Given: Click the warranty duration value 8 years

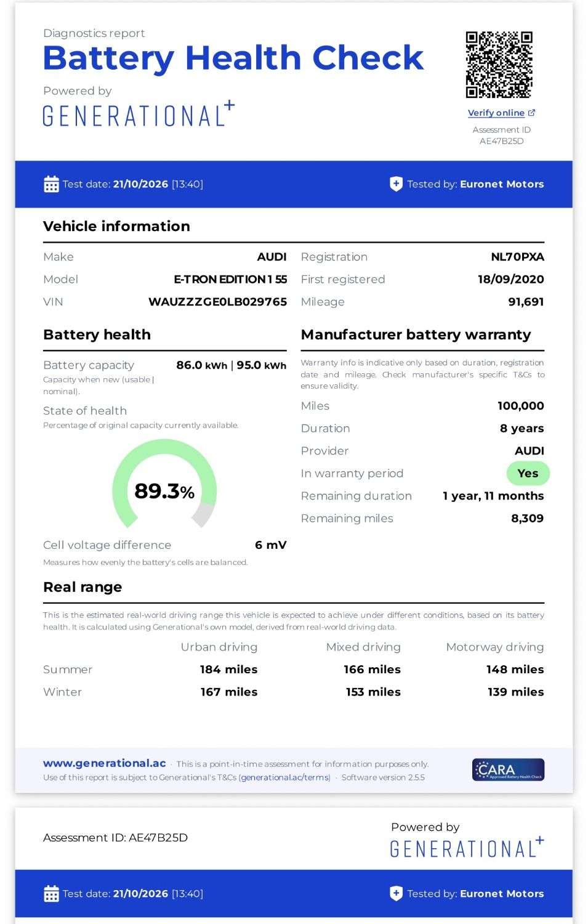Looking at the screenshot, I should pyautogui.click(x=522, y=429).
